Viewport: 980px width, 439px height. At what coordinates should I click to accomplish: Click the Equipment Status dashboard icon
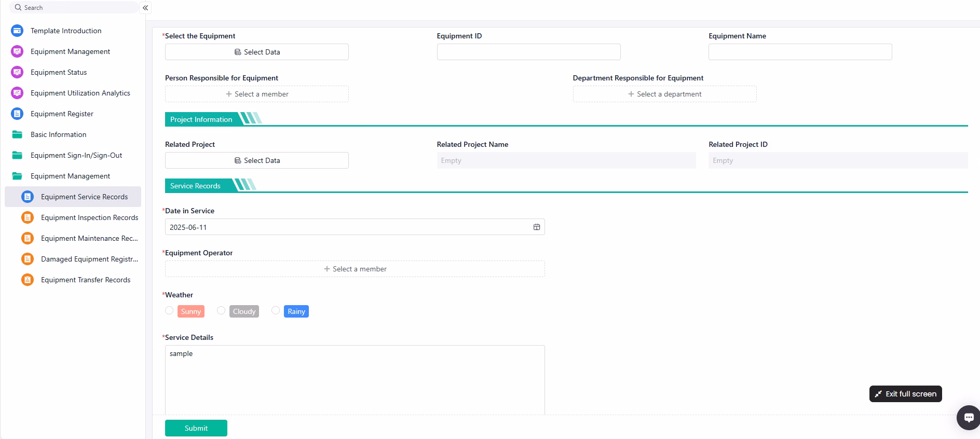[17, 72]
